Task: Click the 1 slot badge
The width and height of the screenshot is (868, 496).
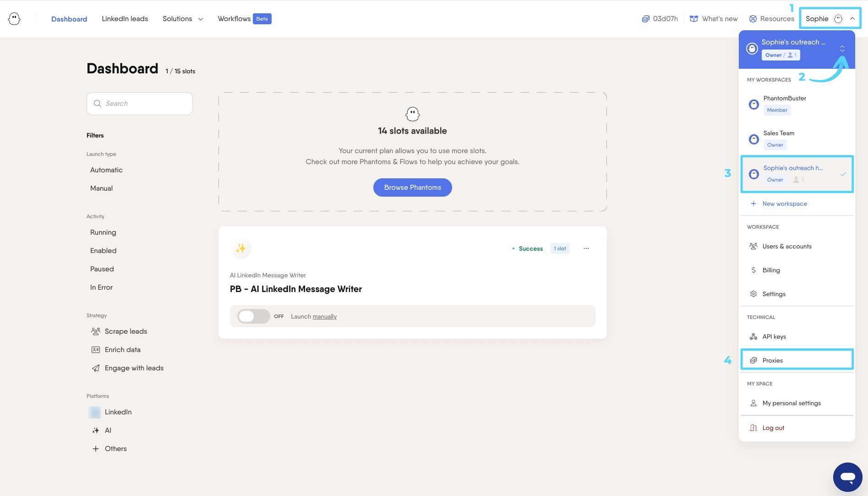Action: [x=560, y=248]
